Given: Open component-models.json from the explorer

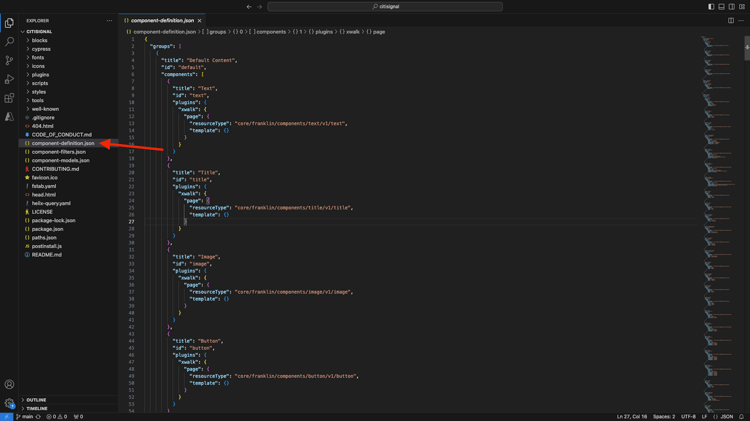Looking at the screenshot, I should point(60,160).
